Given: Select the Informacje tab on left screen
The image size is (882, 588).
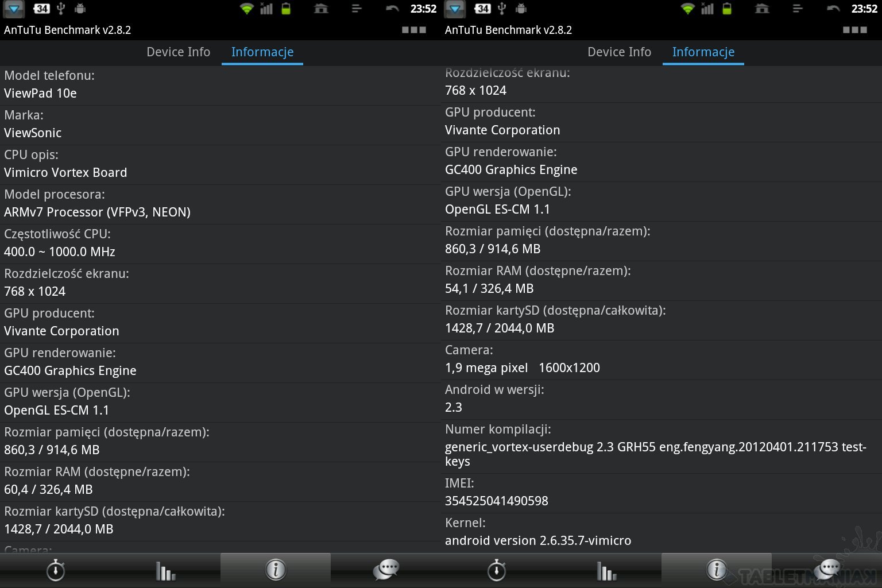Looking at the screenshot, I should [262, 52].
